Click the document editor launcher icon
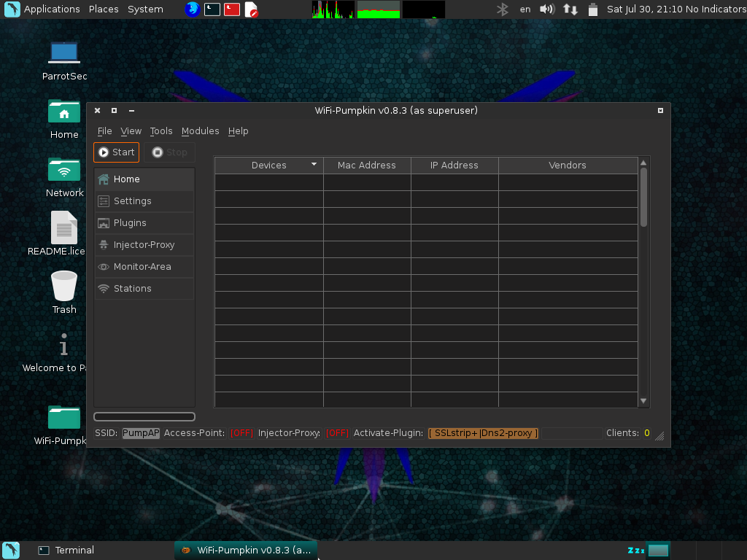The width and height of the screenshot is (747, 560). click(251, 9)
